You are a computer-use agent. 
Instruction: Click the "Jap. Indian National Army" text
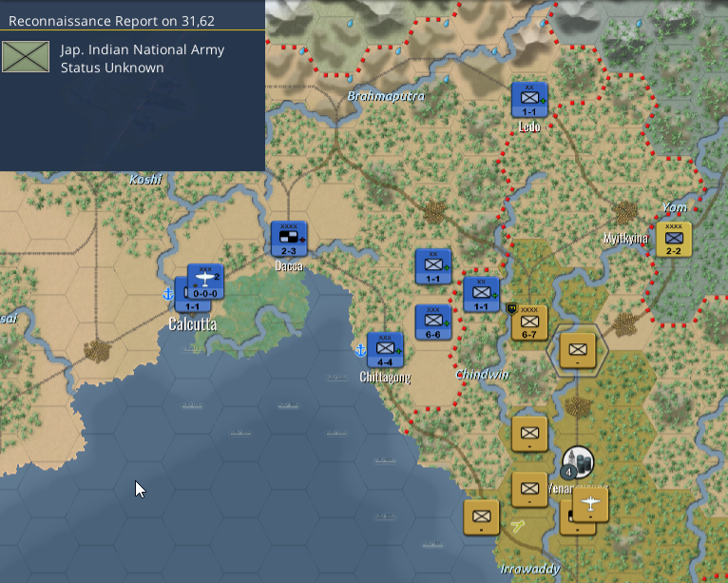coord(142,49)
